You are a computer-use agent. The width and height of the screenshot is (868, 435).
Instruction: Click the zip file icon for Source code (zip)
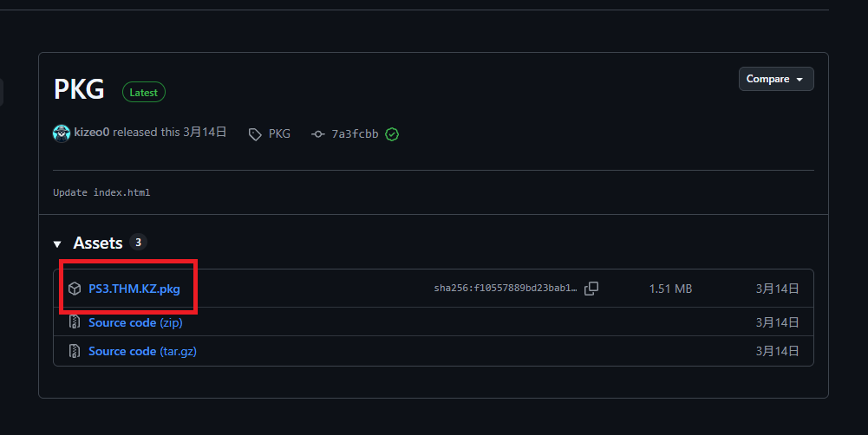(x=75, y=322)
